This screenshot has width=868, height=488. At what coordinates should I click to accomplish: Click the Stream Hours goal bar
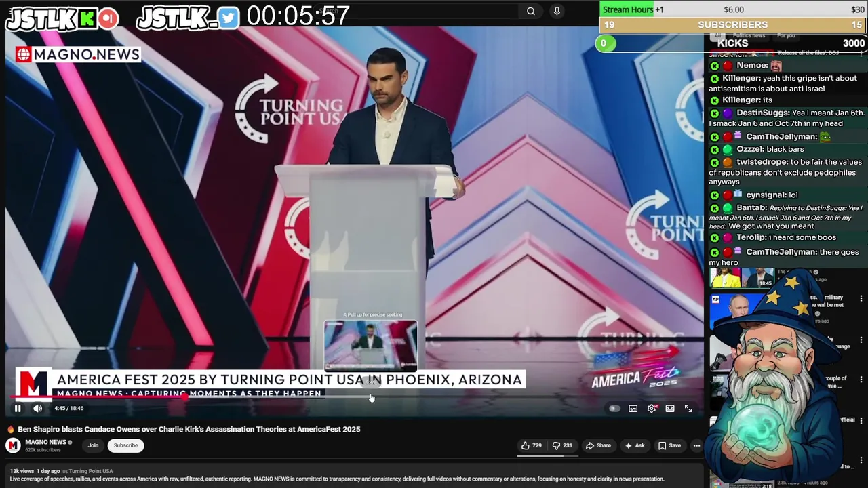click(x=733, y=9)
